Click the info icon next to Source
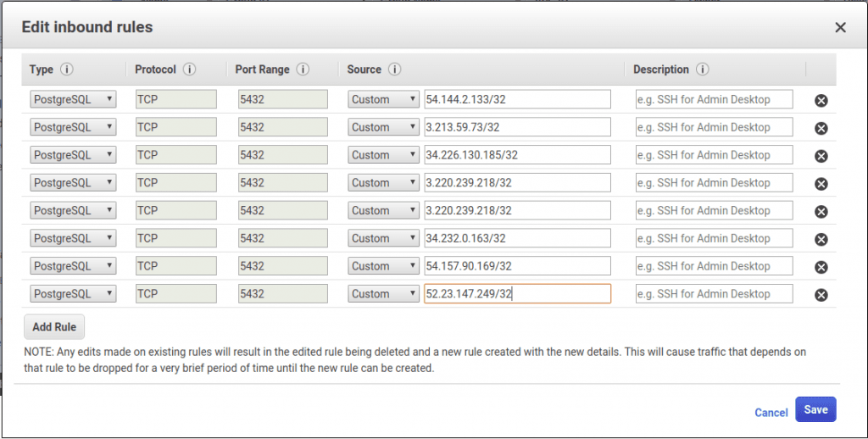868x439 pixels. [x=395, y=69]
